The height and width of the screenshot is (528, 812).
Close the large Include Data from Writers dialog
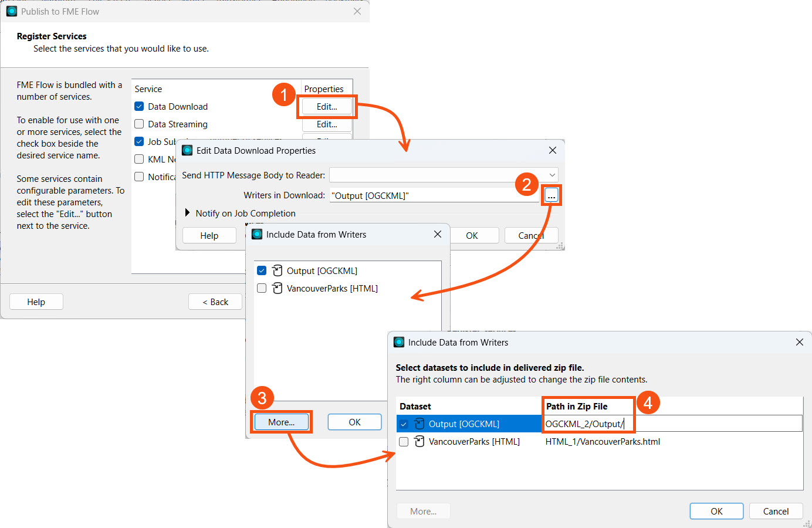click(x=799, y=342)
